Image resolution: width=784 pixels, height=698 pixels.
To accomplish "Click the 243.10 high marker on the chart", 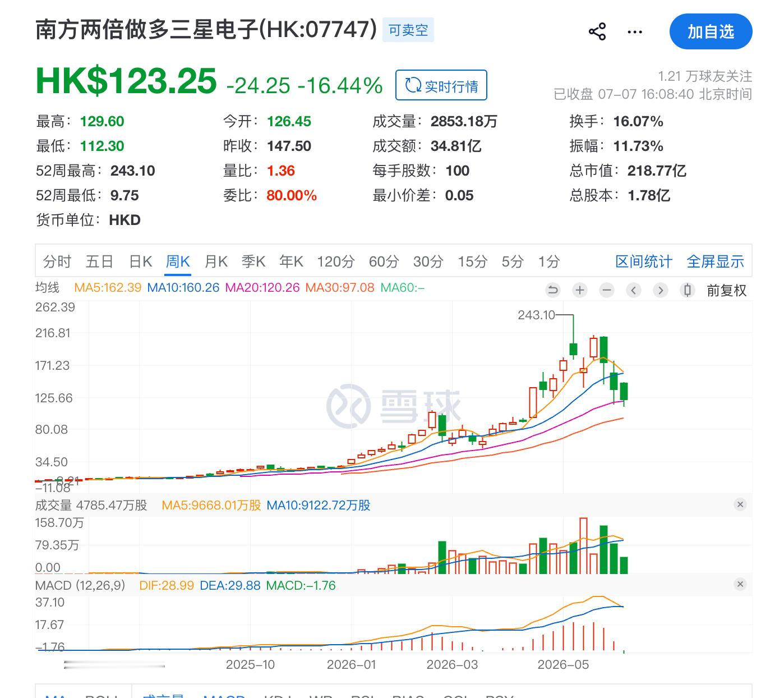I will coord(536,315).
